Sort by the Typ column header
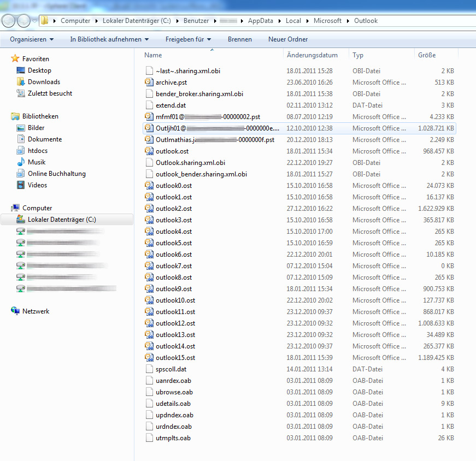 [x=358, y=55]
